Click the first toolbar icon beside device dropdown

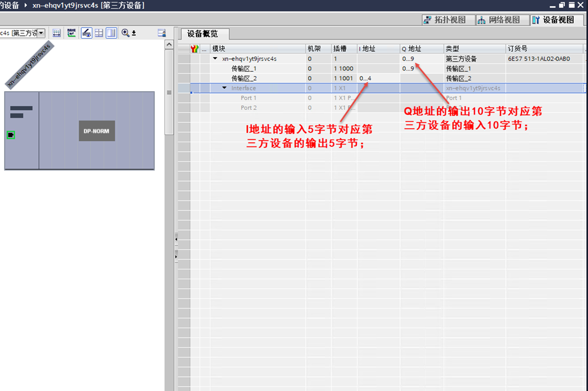[x=56, y=33]
